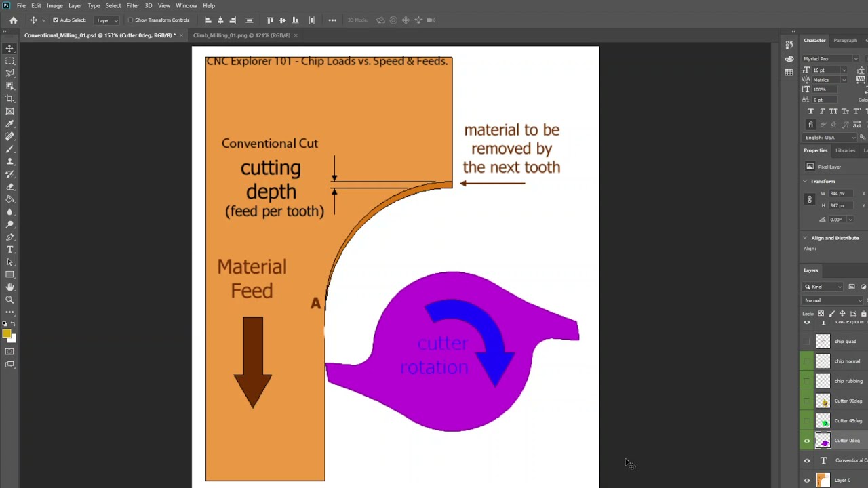Open the Metrics kerning dropdown
Screen dimensions: 868x488
tap(844, 80)
